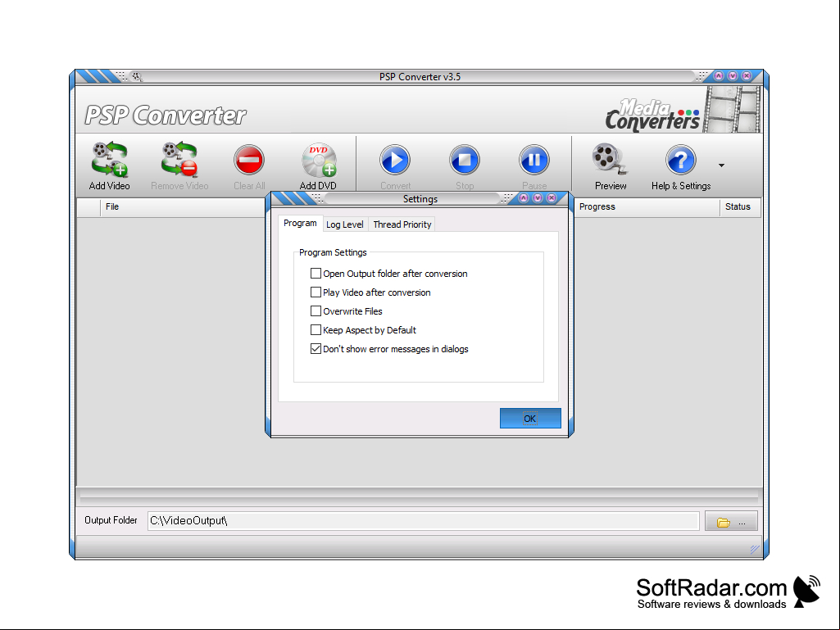Click the Output Folder path field
The image size is (840, 630).
click(x=423, y=521)
